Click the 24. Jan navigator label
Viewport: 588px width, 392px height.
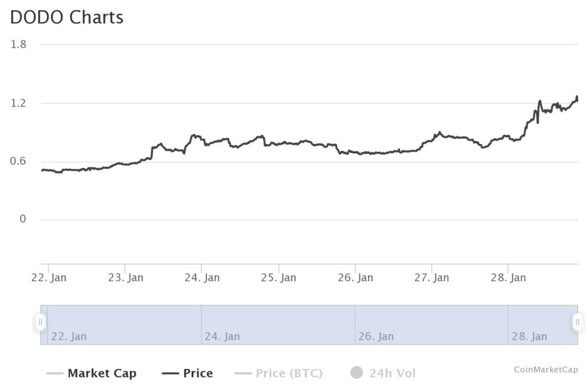coord(222,336)
